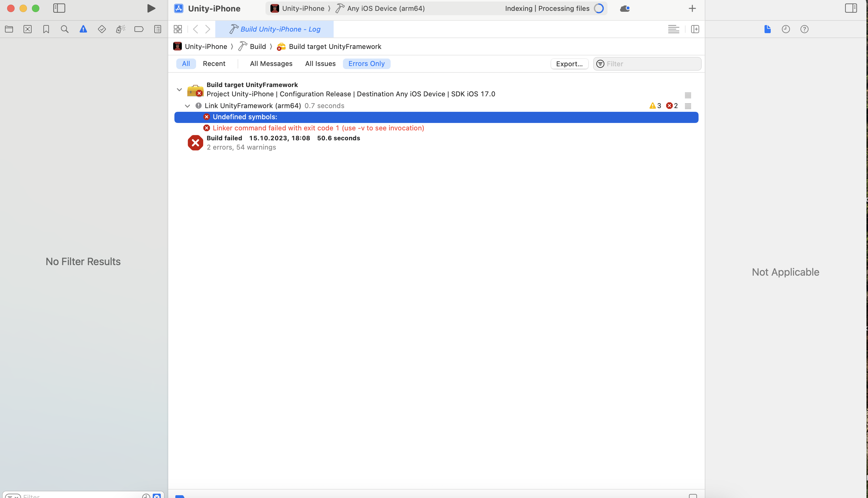The height and width of the screenshot is (498, 868).
Task: Click the Export... button
Action: [x=569, y=64]
